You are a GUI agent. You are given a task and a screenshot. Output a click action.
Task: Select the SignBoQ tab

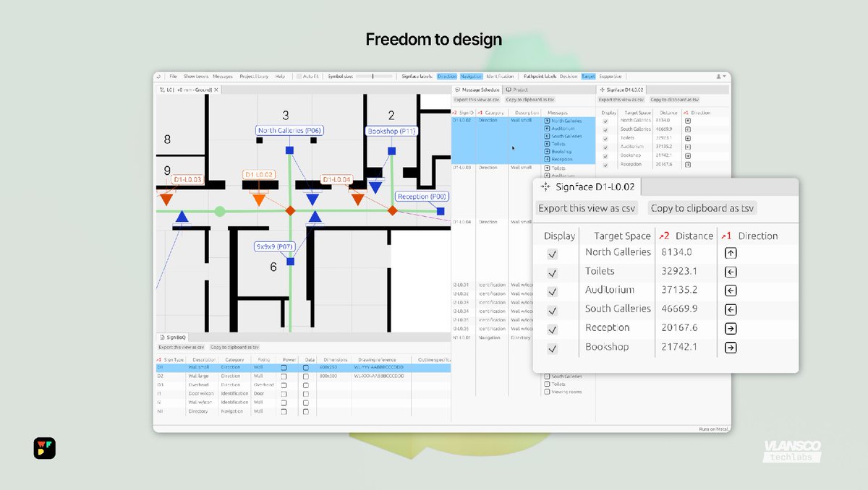pyautogui.click(x=174, y=338)
